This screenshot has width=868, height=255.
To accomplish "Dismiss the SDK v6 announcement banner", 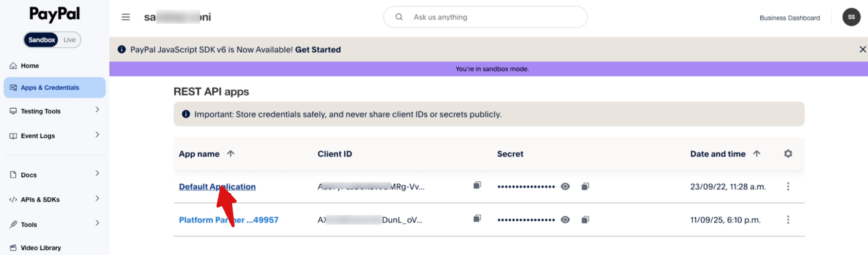I will tap(862, 49).
